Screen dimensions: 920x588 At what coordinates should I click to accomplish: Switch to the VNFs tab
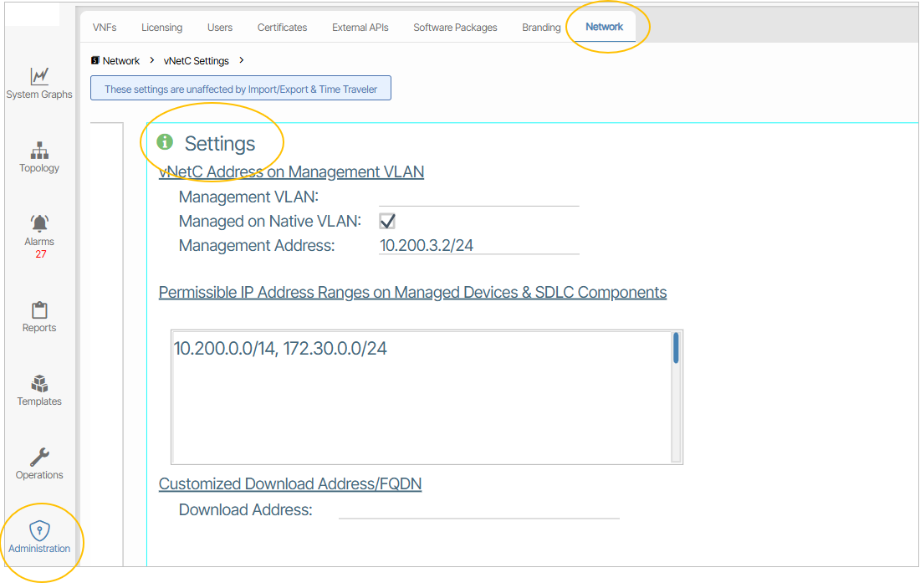[104, 28]
